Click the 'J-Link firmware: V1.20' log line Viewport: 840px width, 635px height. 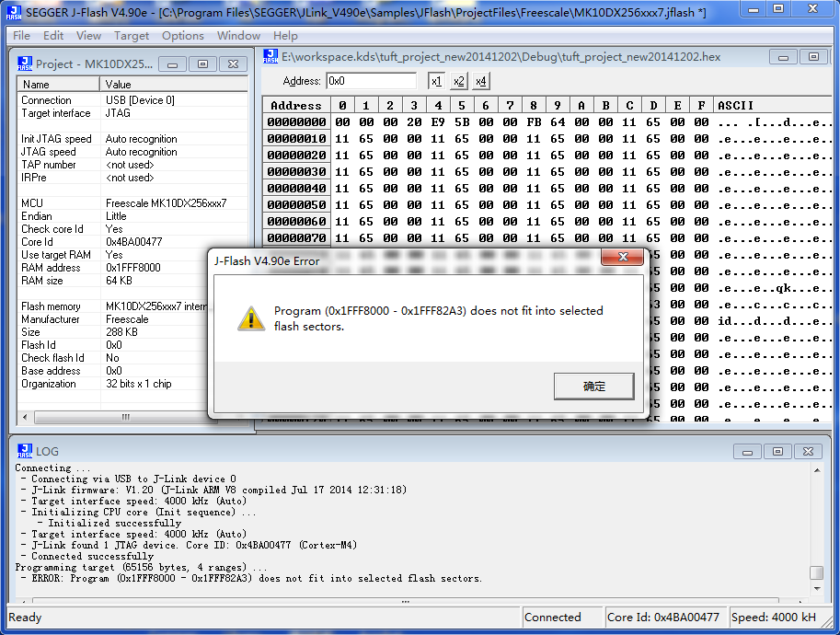pyautogui.click(x=213, y=490)
